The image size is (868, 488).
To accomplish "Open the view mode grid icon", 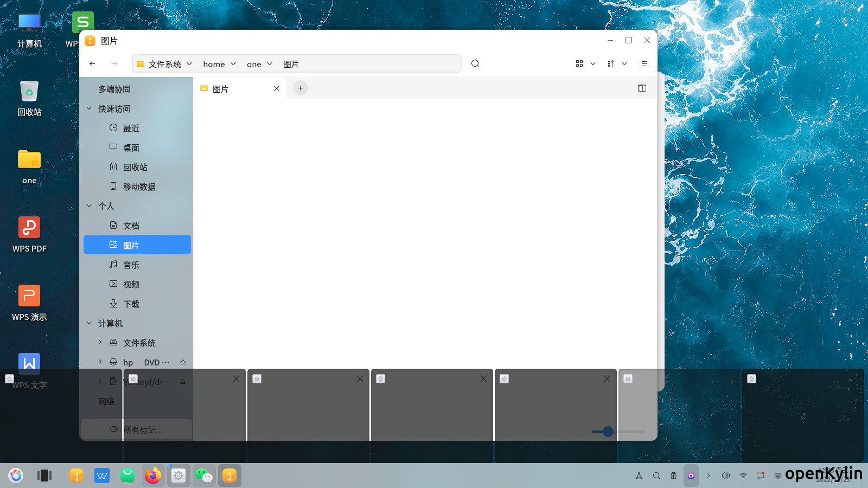I will click(x=579, y=63).
